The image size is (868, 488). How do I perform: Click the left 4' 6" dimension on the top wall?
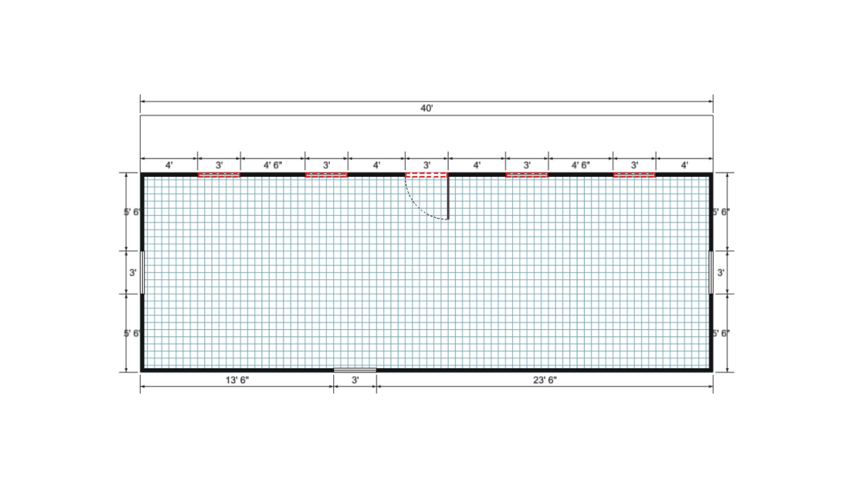click(273, 165)
